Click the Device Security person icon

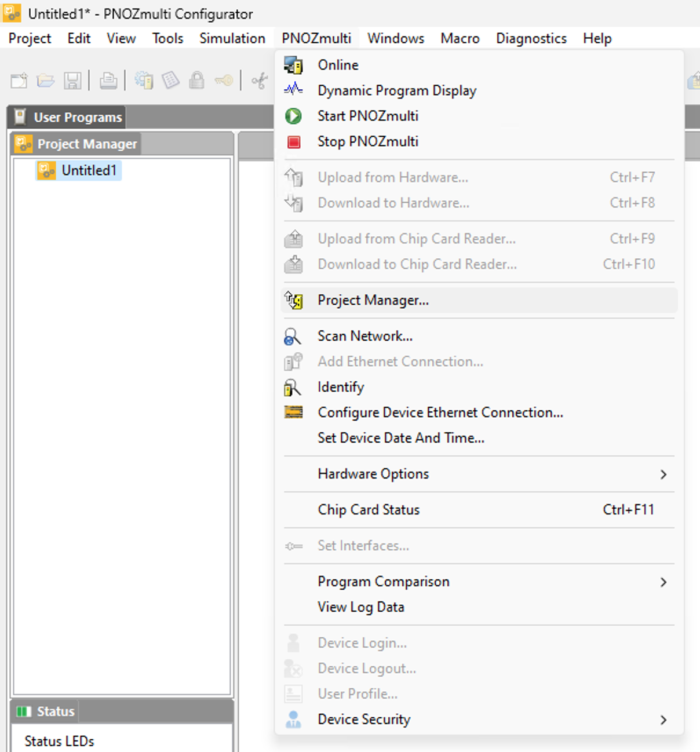point(293,719)
